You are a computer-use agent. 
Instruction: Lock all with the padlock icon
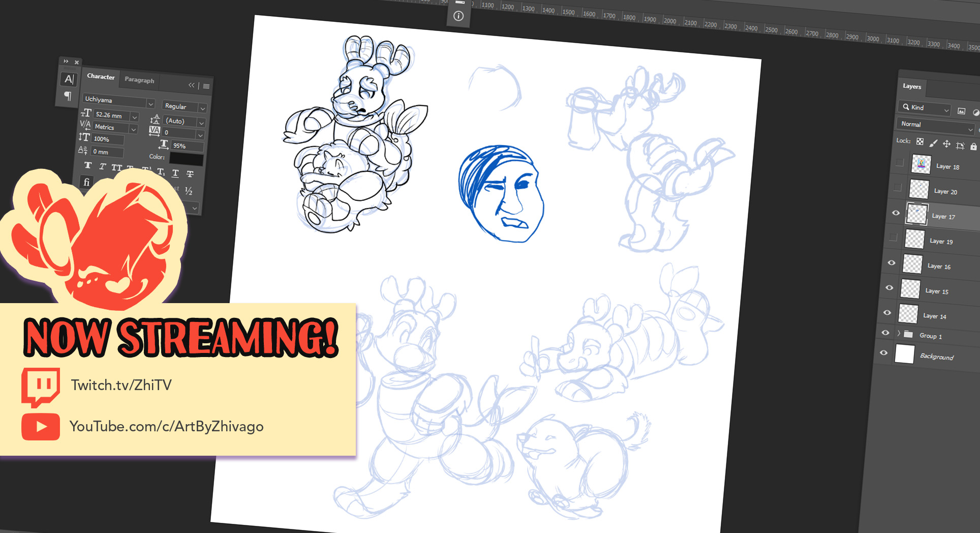coord(973,147)
